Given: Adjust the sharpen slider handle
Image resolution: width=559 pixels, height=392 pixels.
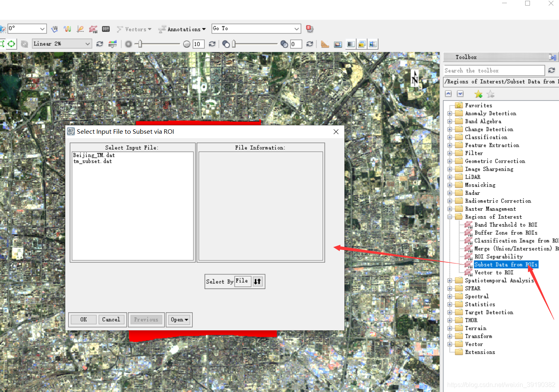Looking at the screenshot, I should (x=140, y=44).
